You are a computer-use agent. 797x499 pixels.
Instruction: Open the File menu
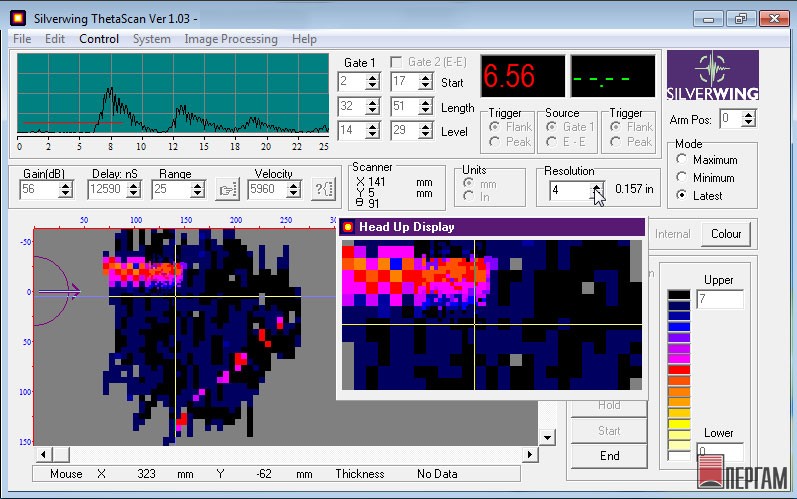click(x=22, y=39)
